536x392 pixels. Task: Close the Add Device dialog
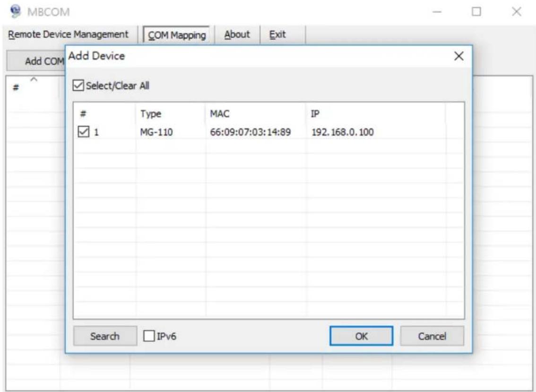click(x=459, y=56)
